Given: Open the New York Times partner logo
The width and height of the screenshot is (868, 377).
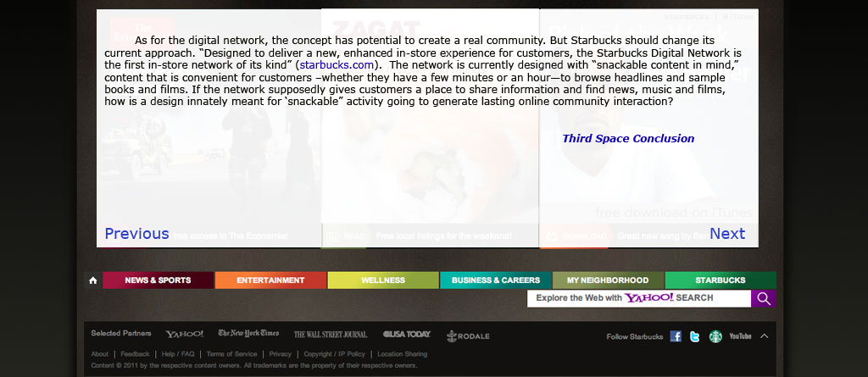Looking at the screenshot, I should [x=248, y=334].
